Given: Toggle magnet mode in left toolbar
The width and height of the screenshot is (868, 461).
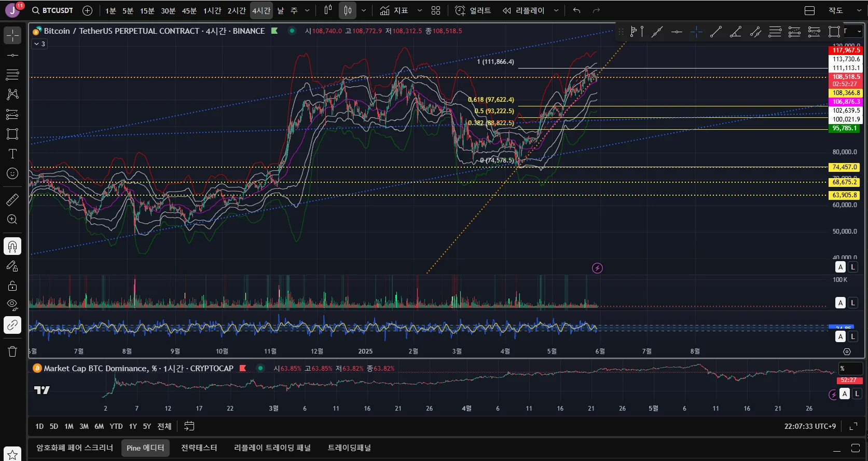Looking at the screenshot, I should click(x=12, y=246).
